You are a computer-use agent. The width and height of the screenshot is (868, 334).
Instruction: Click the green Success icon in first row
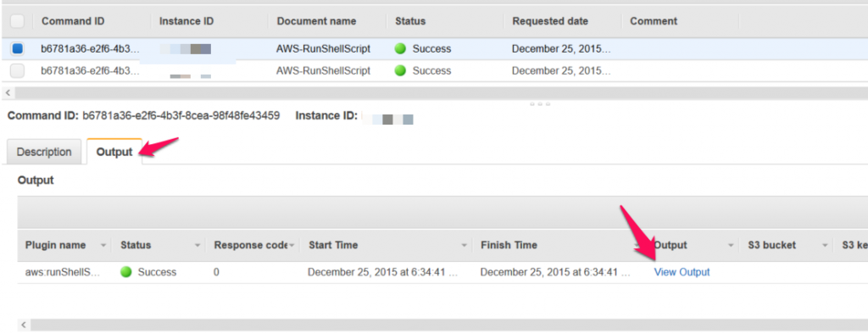pyautogui.click(x=400, y=48)
